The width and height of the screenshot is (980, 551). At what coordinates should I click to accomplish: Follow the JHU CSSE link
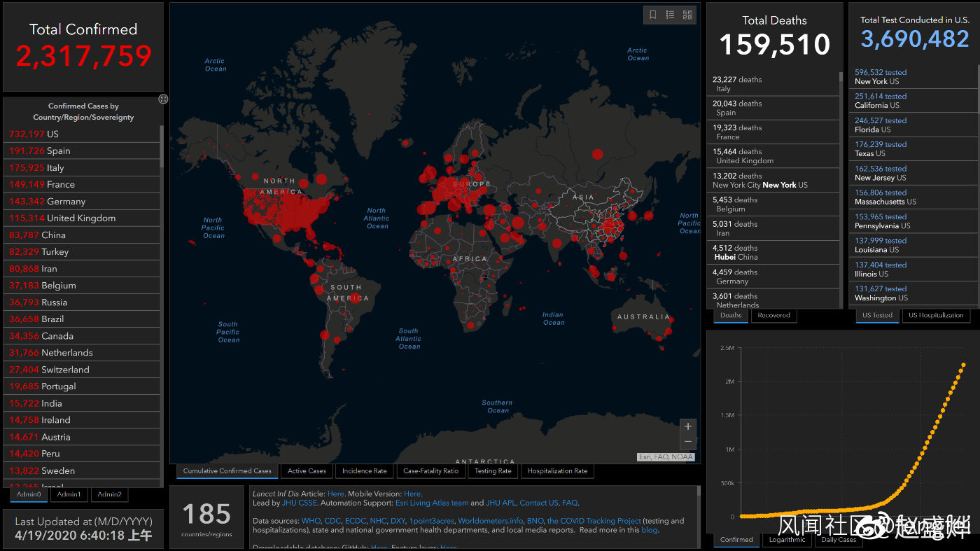(300, 503)
